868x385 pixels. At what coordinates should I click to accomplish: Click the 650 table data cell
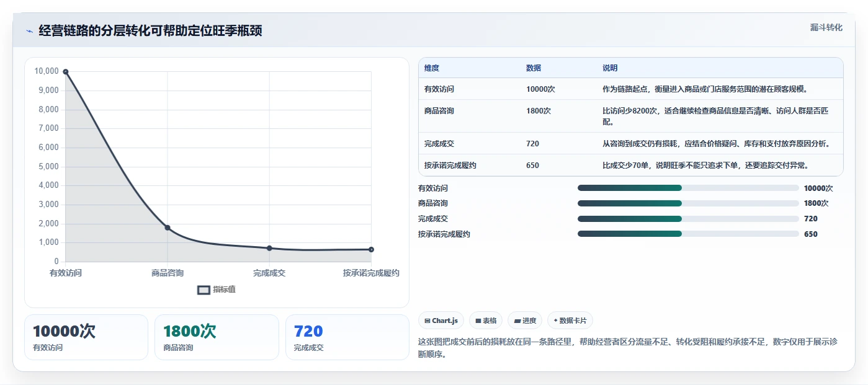click(532, 166)
